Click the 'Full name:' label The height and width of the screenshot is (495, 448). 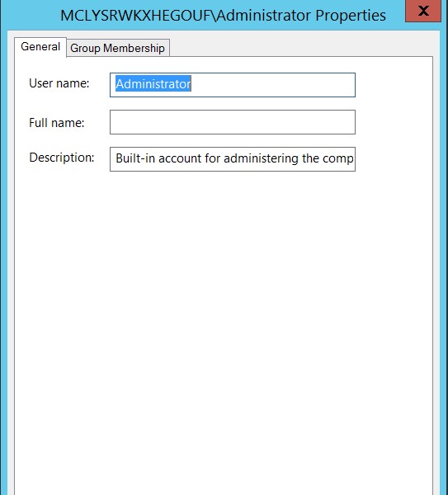pos(57,122)
